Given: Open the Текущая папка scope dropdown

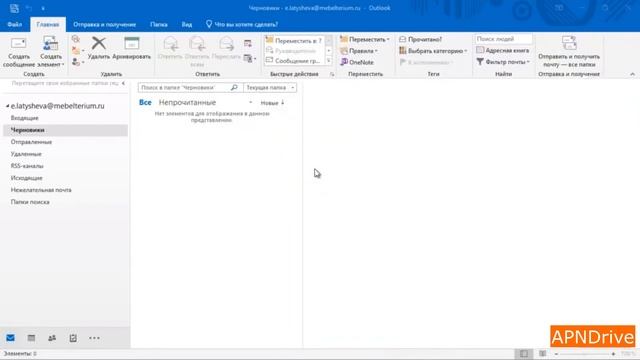Looking at the screenshot, I should click(x=270, y=87).
